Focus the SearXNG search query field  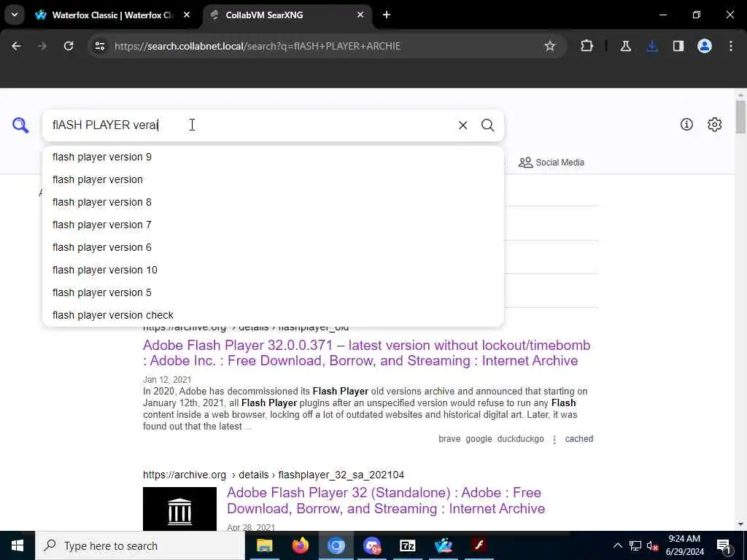248,125
